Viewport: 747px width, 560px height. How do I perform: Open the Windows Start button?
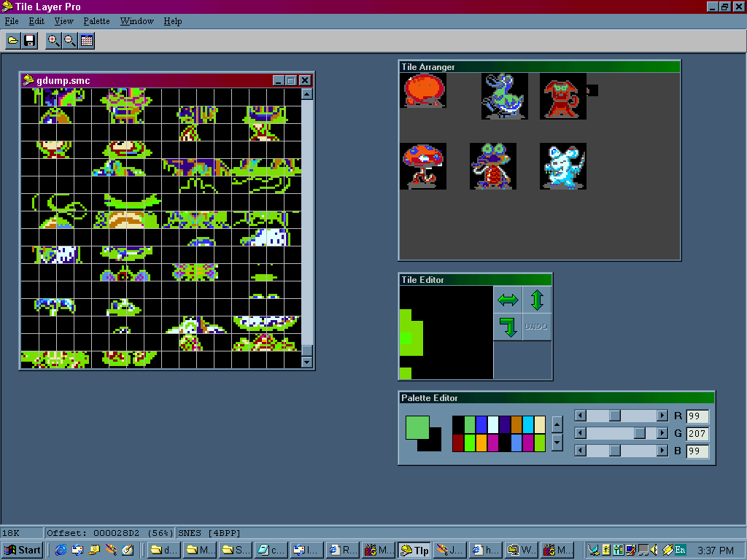pyautogui.click(x=23, y=551)
